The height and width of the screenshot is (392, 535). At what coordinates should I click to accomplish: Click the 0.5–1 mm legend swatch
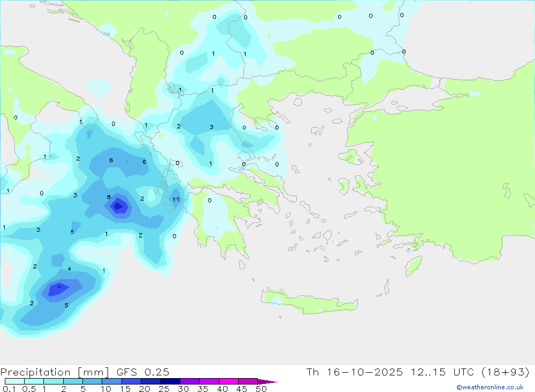[34, 381]
